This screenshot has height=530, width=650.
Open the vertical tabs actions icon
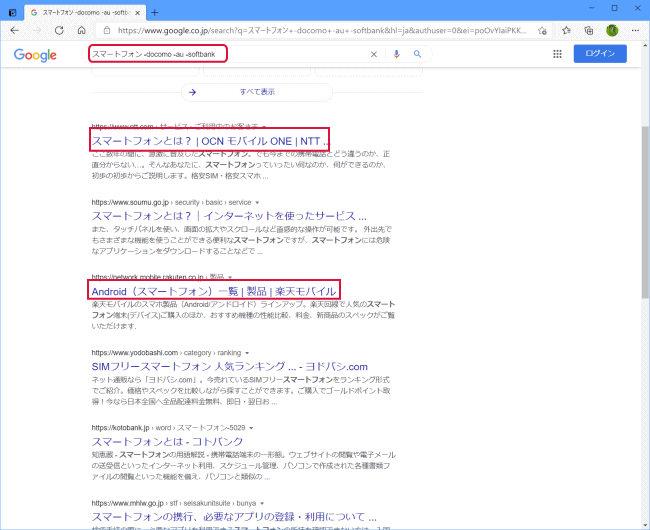(12, 12)
